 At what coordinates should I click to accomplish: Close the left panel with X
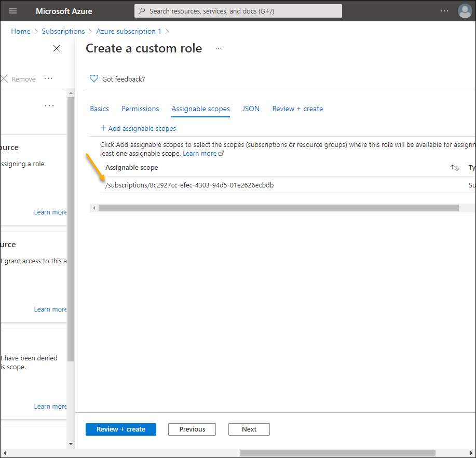tap(57, 48)
